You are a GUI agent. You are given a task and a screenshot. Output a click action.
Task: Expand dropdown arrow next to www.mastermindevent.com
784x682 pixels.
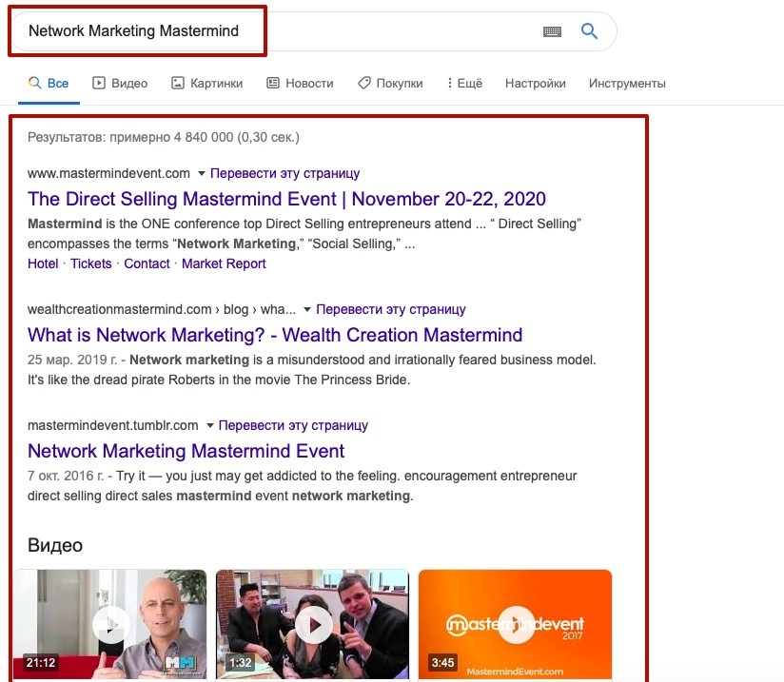202,173
